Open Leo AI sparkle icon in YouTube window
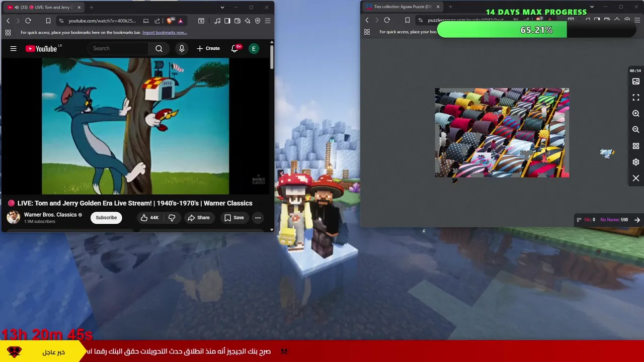The height and width of the screenshot is (362, 644). point(248,21)
